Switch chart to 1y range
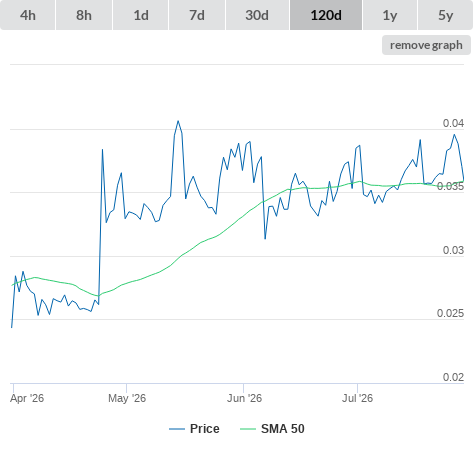Screen dimensions: 474x455 point(390,15)
